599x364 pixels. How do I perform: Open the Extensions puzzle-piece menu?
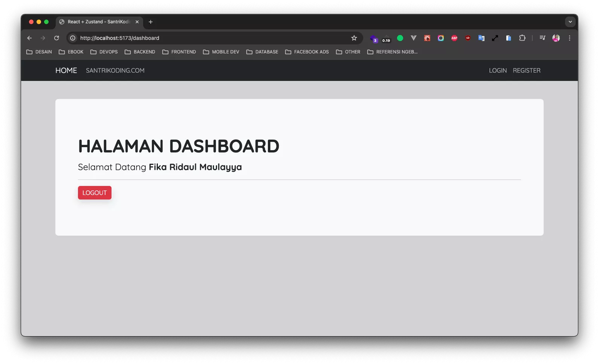tap(522, 38)
